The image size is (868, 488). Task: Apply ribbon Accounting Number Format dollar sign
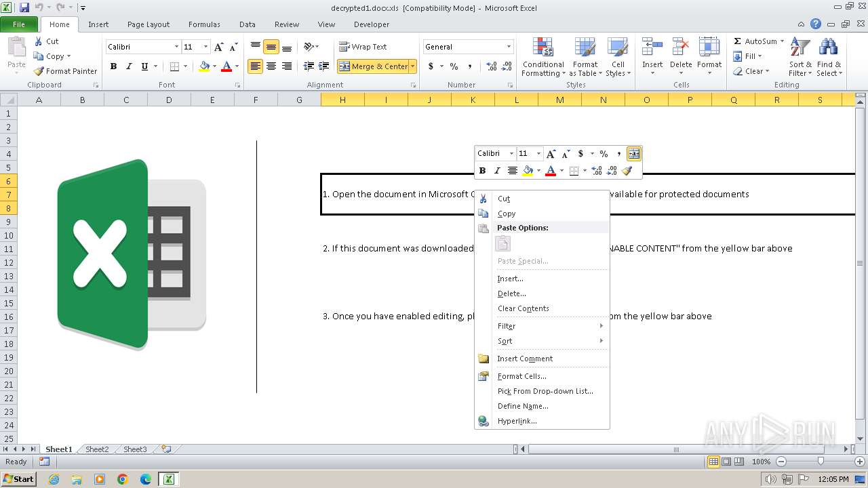(x=431, y=66)
